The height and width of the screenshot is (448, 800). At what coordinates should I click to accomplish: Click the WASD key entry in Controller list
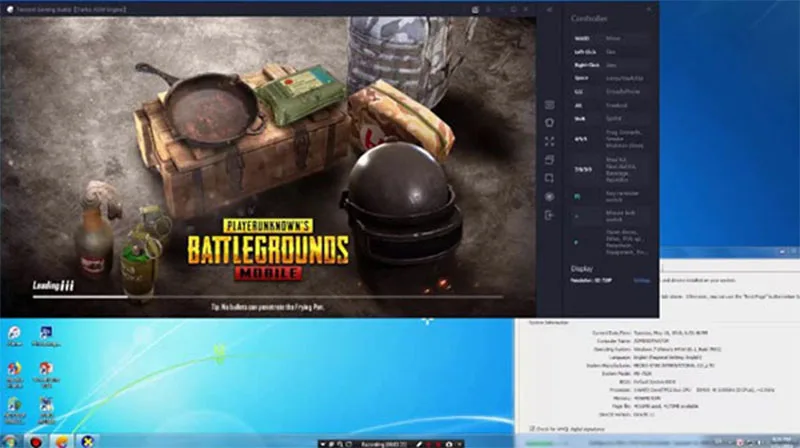tap(610, 38)
